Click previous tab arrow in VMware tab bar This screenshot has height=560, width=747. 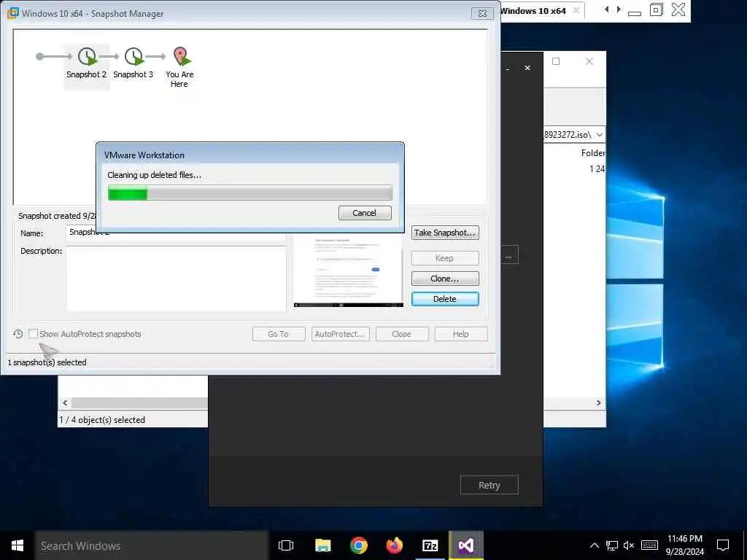coord(606,9)
